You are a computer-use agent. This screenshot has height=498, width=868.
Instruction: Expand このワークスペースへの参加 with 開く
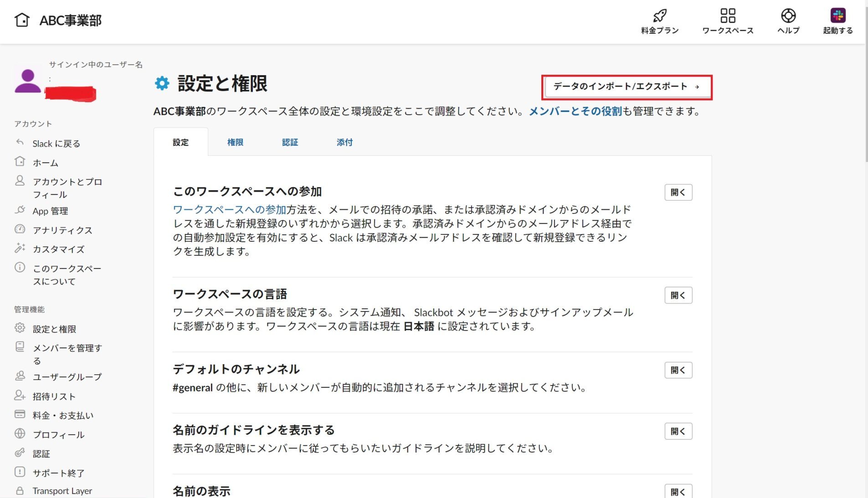point(678,192)
